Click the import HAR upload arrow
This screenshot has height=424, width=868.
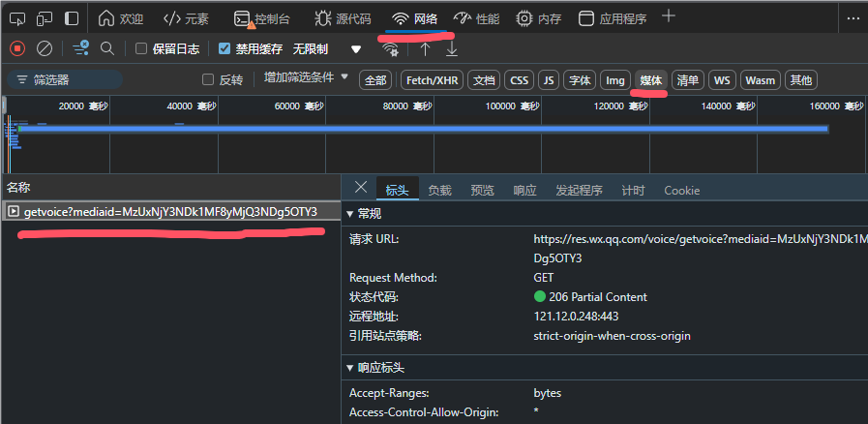point(425,48)
